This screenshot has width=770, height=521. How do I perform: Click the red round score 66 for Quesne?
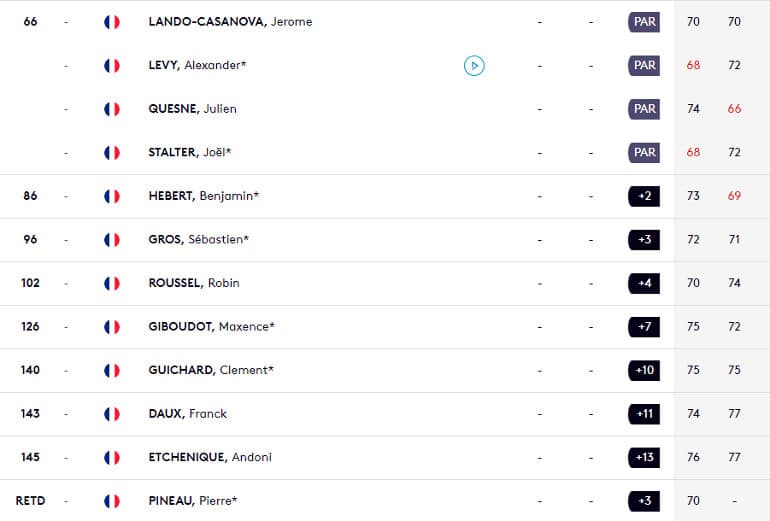734,109
